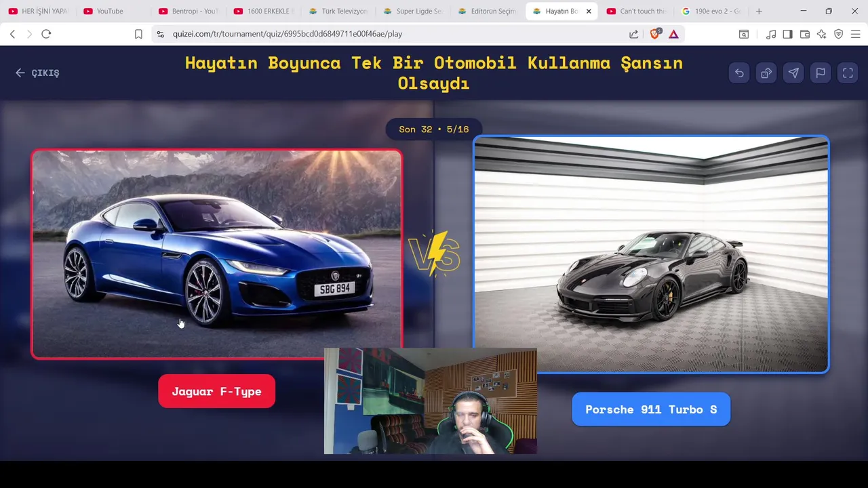Switch to the Bentropi - YouTube tab
Image resolution: width=868 pixels, height=488 pixels.
click(x=188, y=12)
